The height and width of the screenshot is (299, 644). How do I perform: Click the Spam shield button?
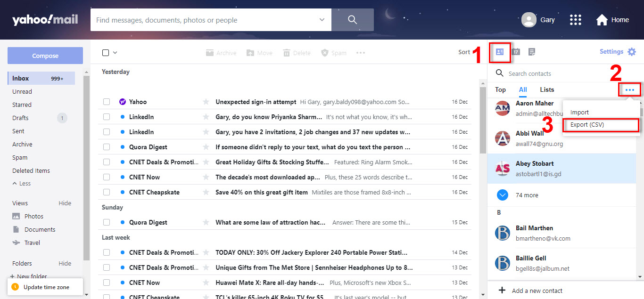click(334, 53)
